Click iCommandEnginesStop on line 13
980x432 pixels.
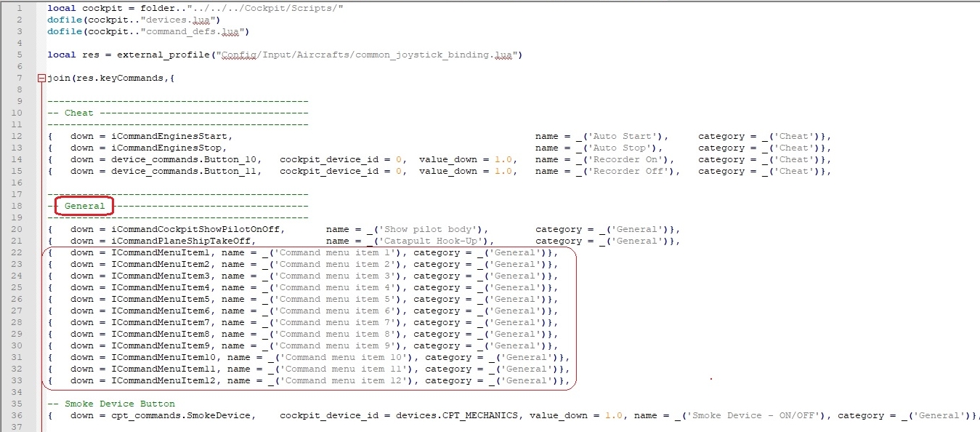(x=166, y=148)
